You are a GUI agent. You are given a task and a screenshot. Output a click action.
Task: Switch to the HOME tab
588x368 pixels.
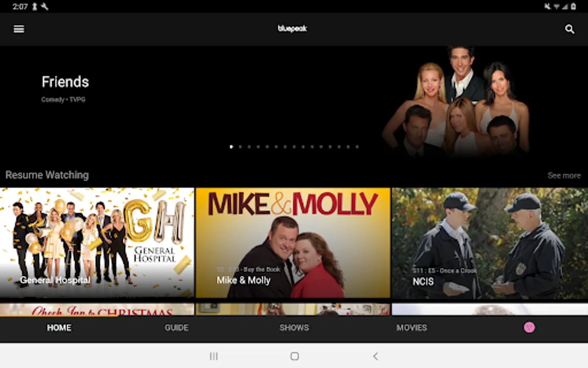click(x=59, y=328)
